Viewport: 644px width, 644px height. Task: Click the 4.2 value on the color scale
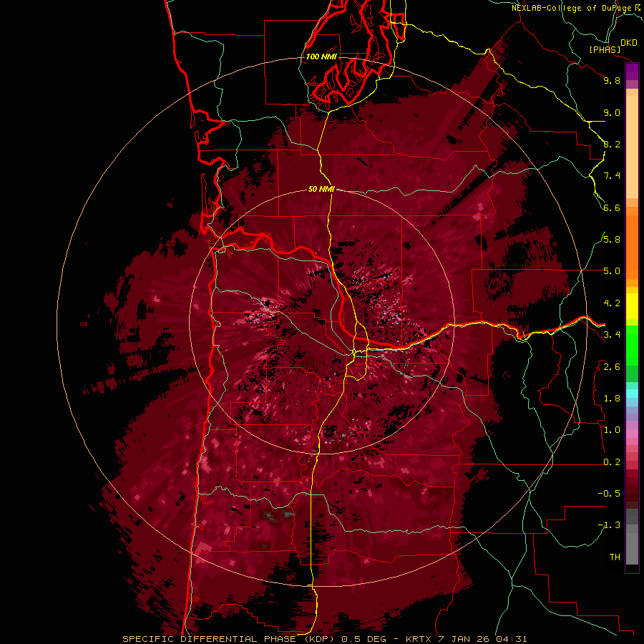tap(612, 303)
